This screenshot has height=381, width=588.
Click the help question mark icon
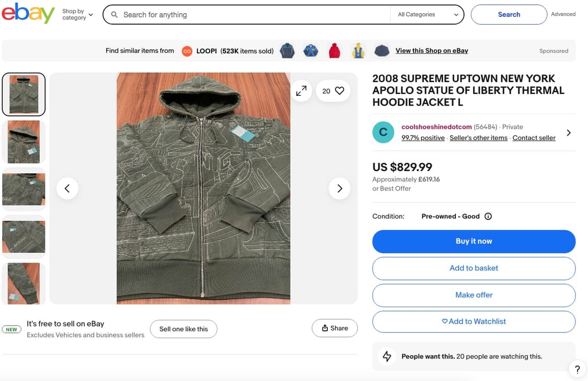[x=577, y=369]
